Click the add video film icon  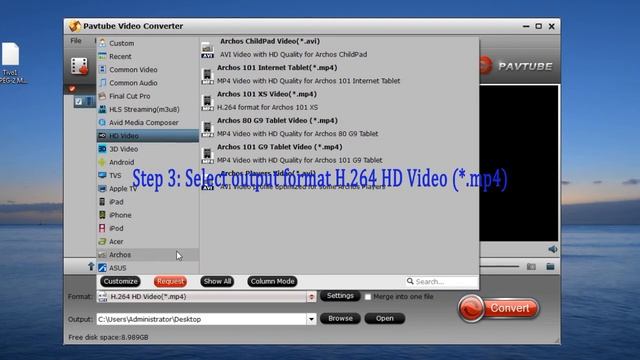[x=79, y=66]
